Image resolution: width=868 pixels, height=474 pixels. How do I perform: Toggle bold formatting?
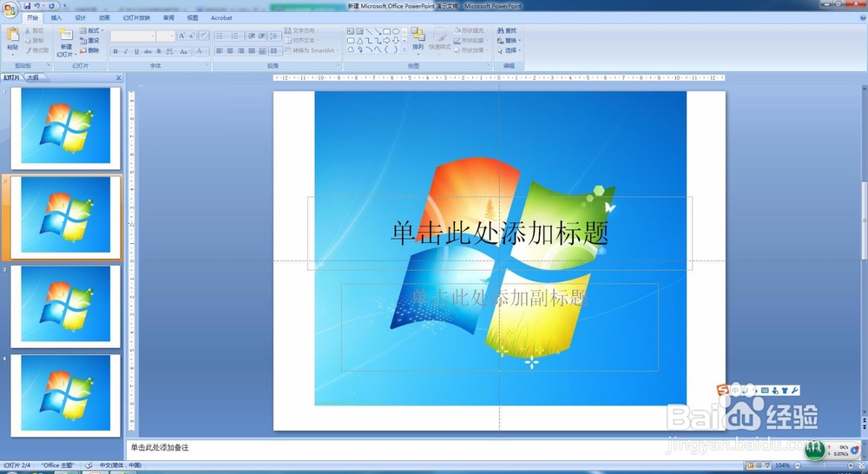(115, 51)
